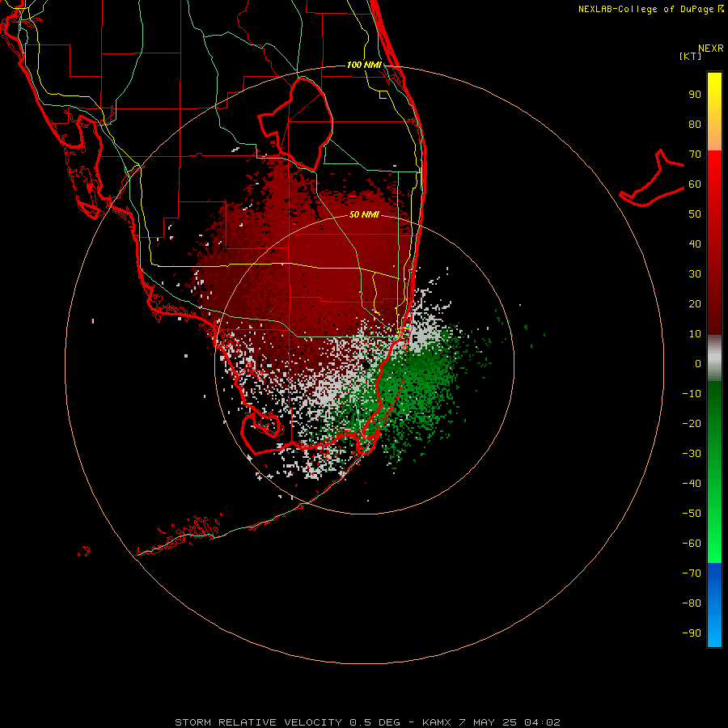The image size is (728, 728).
Task: Click the NEXLAB-College of DuPage credit text
Action: [x=645, y=9]
